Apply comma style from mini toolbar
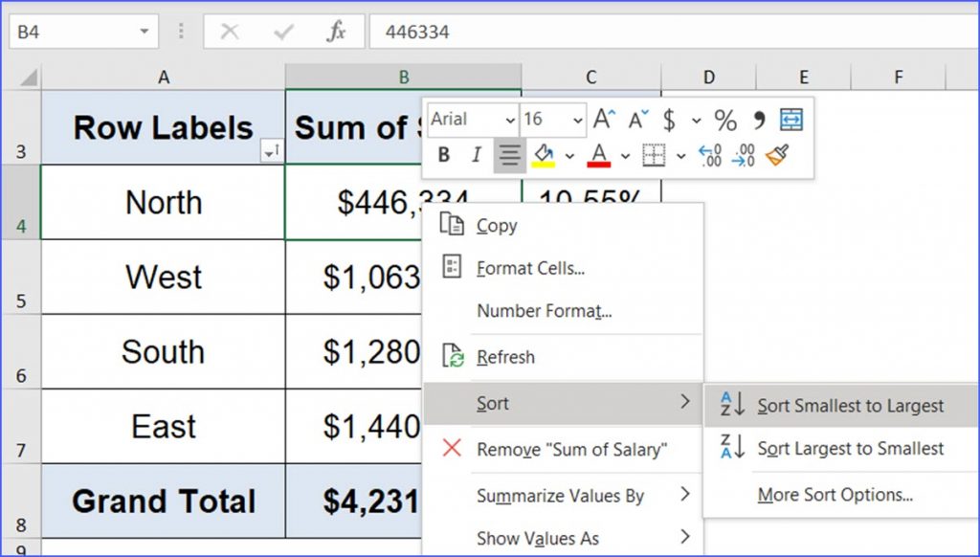 point(757,119)
